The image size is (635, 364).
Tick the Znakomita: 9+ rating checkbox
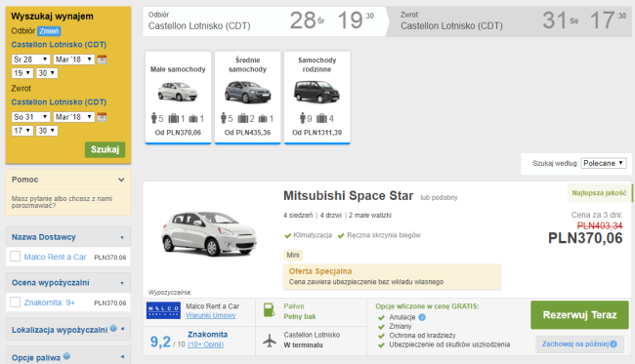coord(15,303)
